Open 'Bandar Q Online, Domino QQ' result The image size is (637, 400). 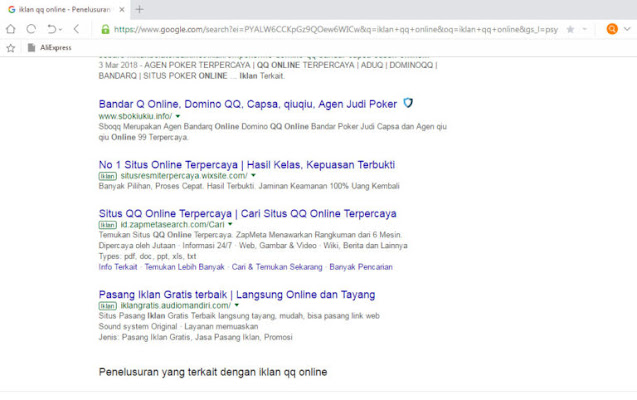click(248, 104)
